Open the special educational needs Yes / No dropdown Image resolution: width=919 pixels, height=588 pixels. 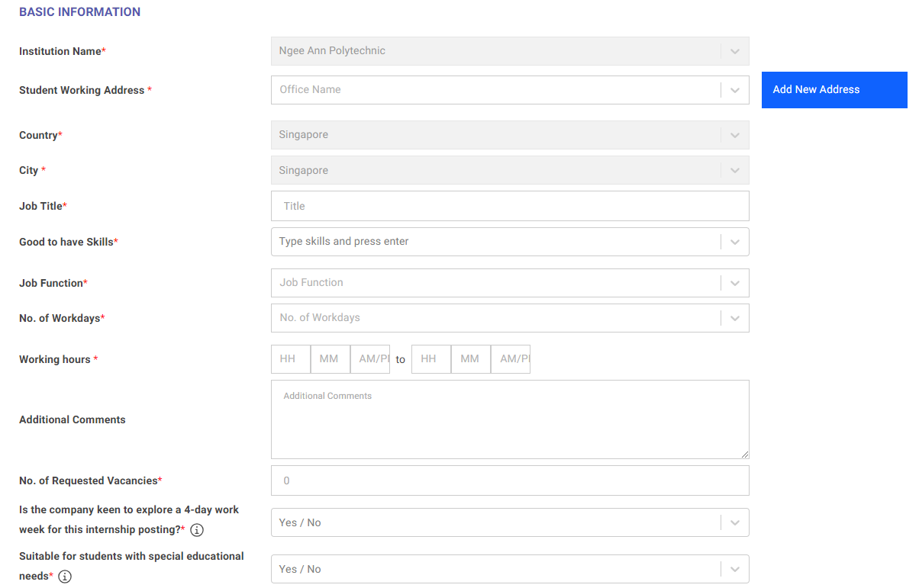(x=510, y=569)
